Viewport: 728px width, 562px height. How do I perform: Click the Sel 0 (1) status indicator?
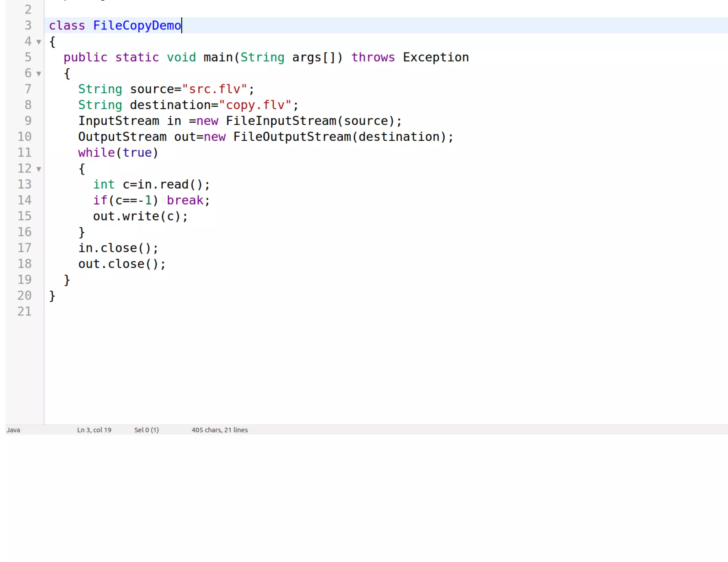(x=146, y=430)
